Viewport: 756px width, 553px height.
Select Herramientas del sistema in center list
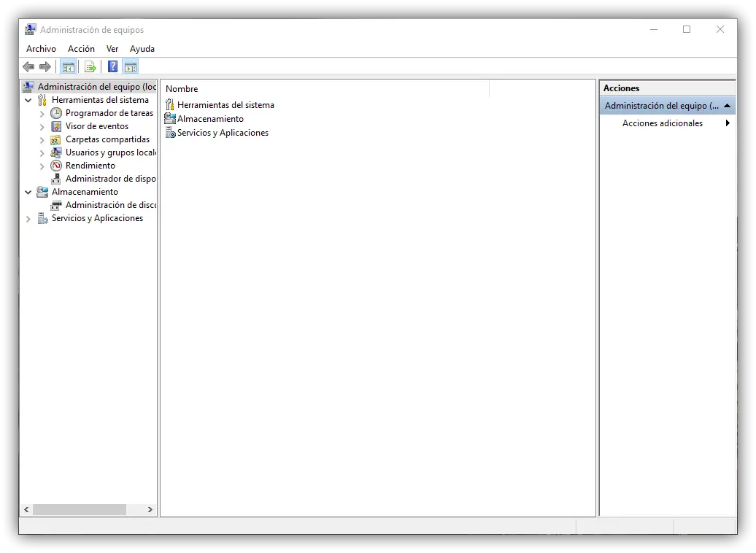coord(225,104)
